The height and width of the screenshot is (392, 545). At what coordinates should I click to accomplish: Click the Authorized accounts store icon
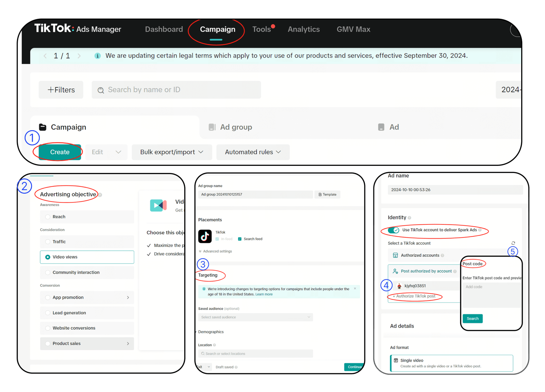pos(395,255)
